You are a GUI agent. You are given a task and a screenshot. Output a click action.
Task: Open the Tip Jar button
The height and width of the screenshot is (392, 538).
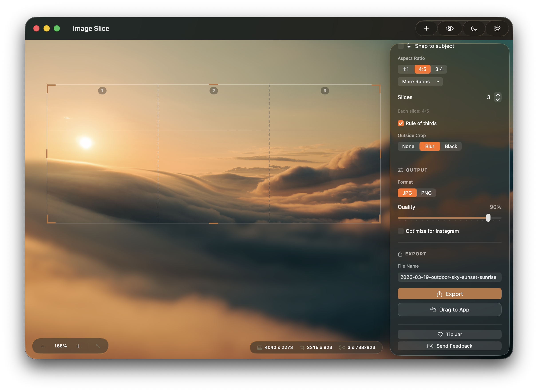coord(449,334)
